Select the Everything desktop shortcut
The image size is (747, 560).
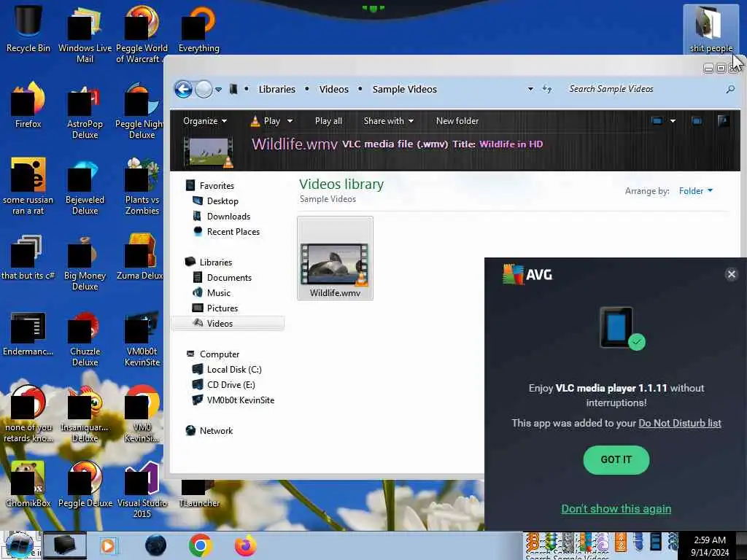click(x=198, y=28)
